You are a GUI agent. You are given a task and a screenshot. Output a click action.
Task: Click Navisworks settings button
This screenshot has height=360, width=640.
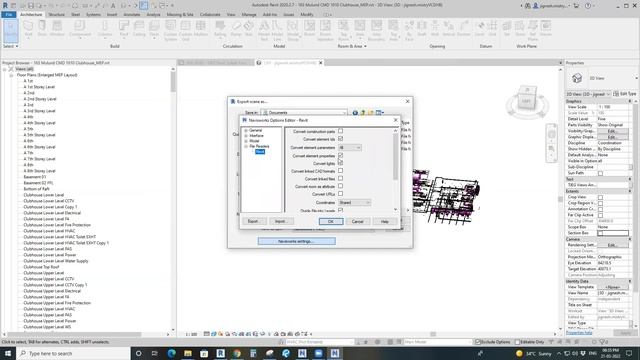pyautogui.click(x=297, y=241)
